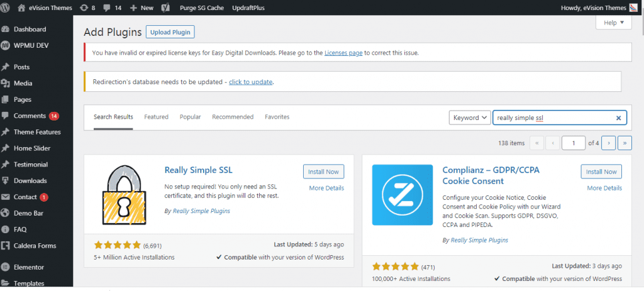
Task: Click the Upload Plugin button
Action: coord(170,32)
